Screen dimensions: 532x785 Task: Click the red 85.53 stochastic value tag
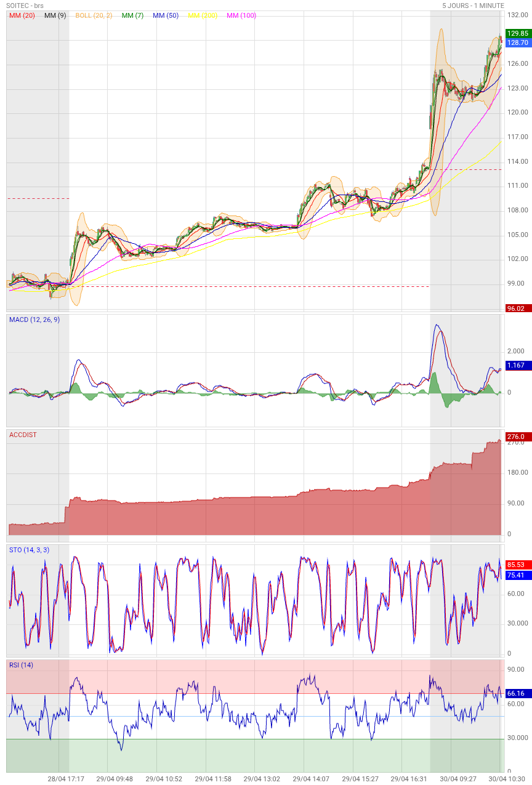pos(517,565)
